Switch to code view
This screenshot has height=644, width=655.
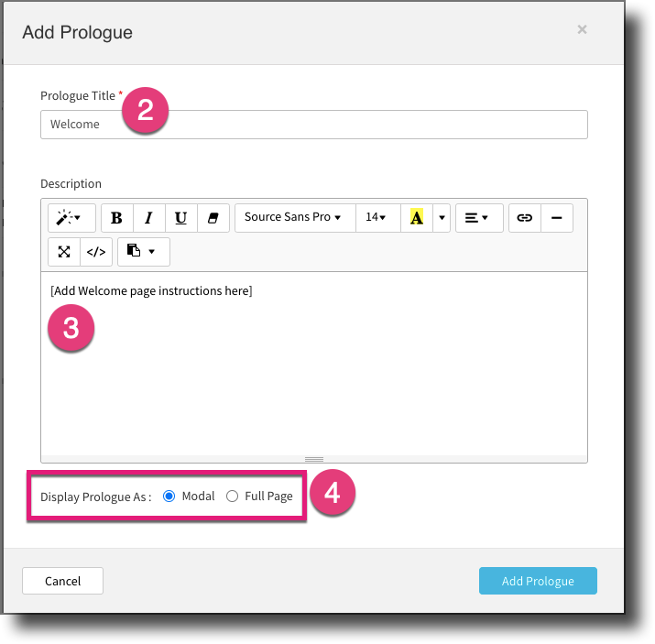(96, 252)
